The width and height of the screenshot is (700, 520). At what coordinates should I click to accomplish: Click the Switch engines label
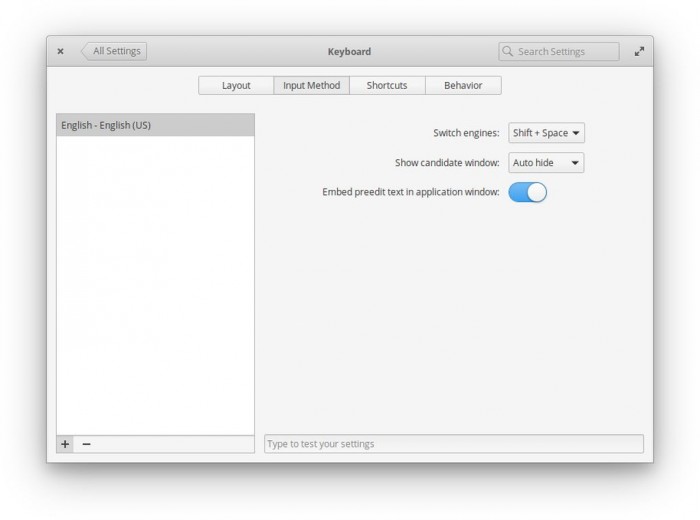coord(466,133)
